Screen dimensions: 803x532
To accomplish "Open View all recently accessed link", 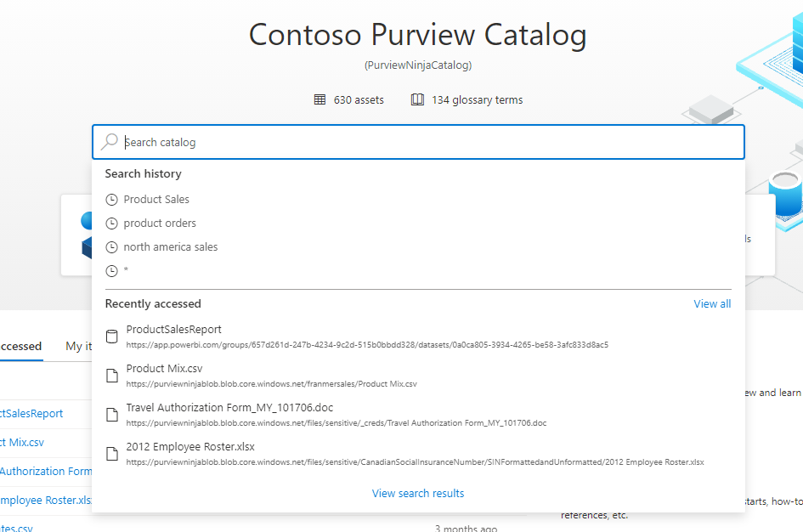I will point(712,303).
